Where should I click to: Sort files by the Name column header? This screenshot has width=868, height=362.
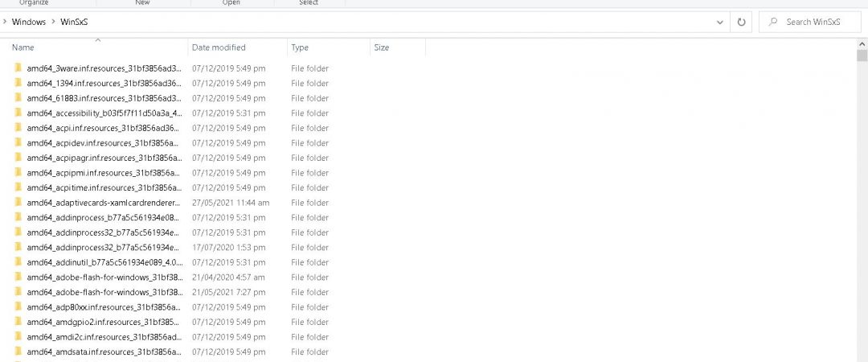[23, 48]
